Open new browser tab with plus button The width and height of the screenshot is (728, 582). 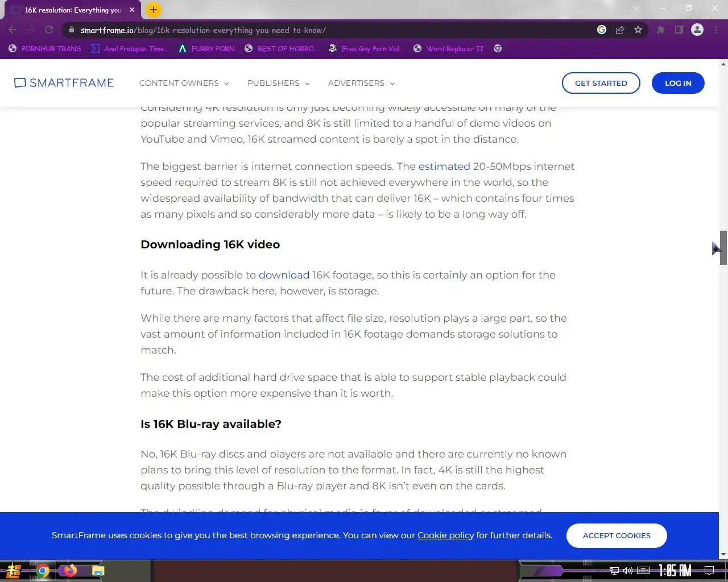[153, 10]
